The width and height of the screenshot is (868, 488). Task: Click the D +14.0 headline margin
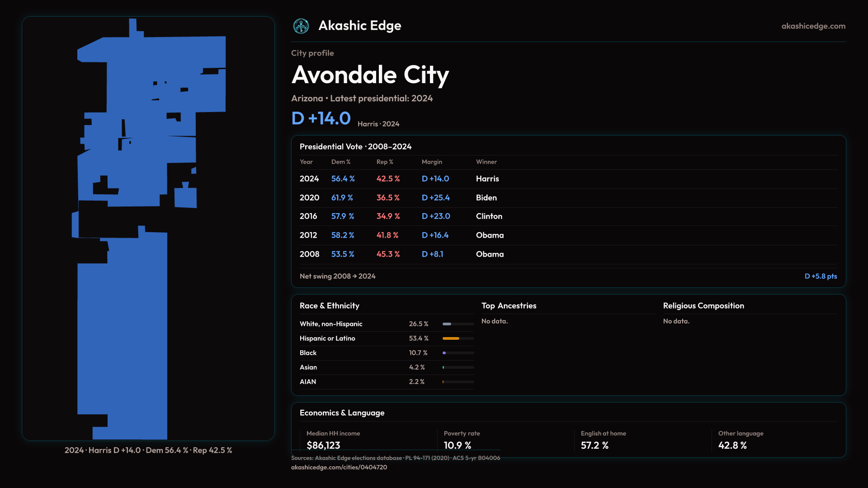(321, 118)
